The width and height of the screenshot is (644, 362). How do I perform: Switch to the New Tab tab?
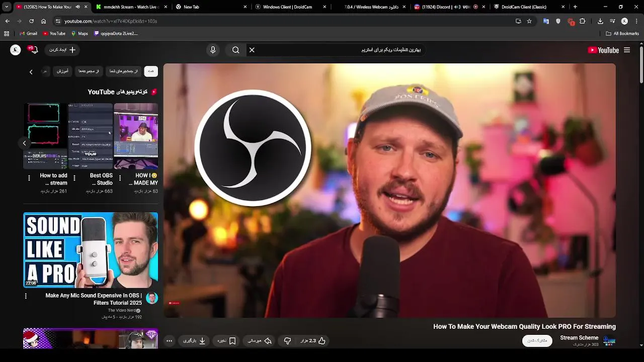pyautogui.click(x=211, y=7)
